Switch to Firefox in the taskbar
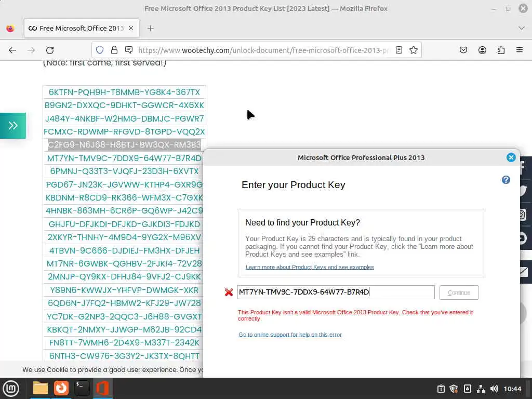This screenshot has width=532, height=399. click(61, 388)
